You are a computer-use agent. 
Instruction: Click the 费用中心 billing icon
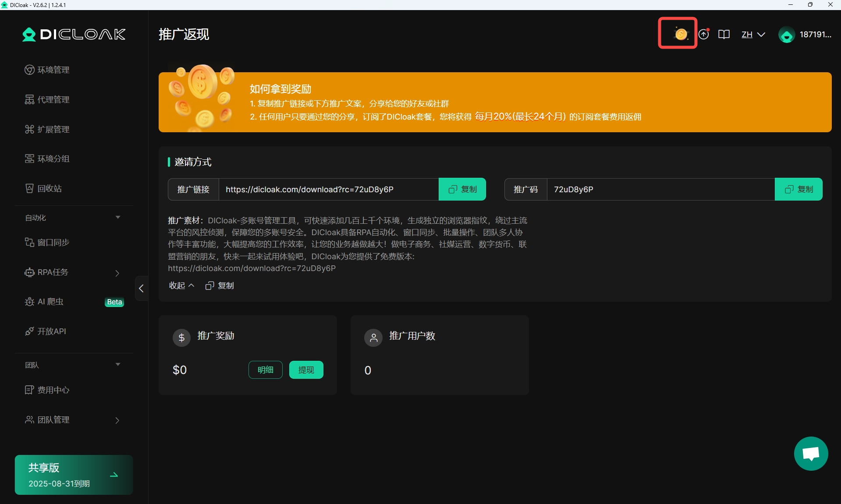(29, 390)
